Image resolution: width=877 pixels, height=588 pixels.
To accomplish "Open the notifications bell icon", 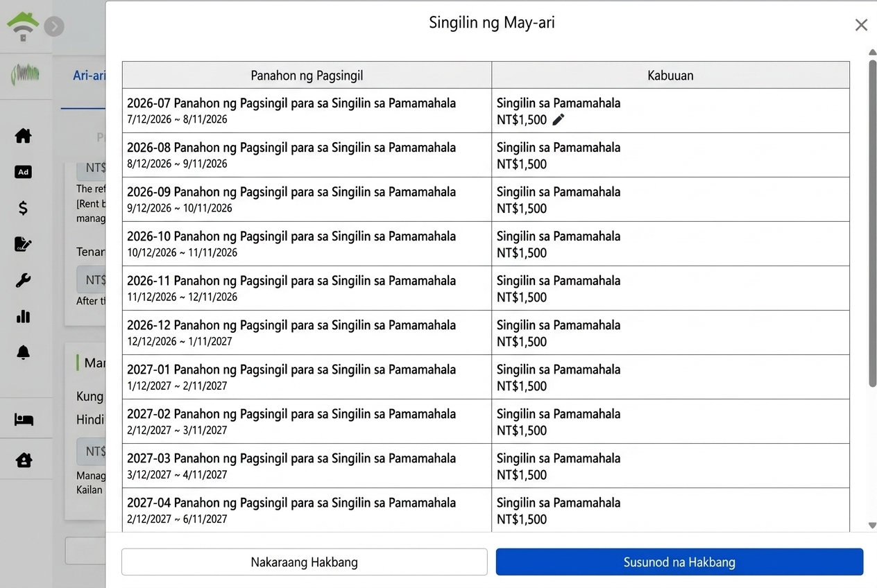I will click(24, 352).
